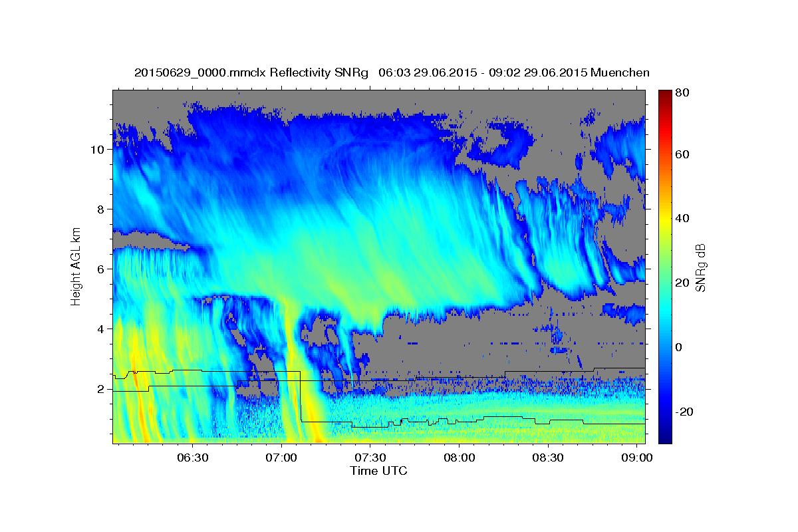The height and width of the screenshot is (532, 798).
Task: Click the 'Muenchen' location label in the title
Action: coord(620,72)
